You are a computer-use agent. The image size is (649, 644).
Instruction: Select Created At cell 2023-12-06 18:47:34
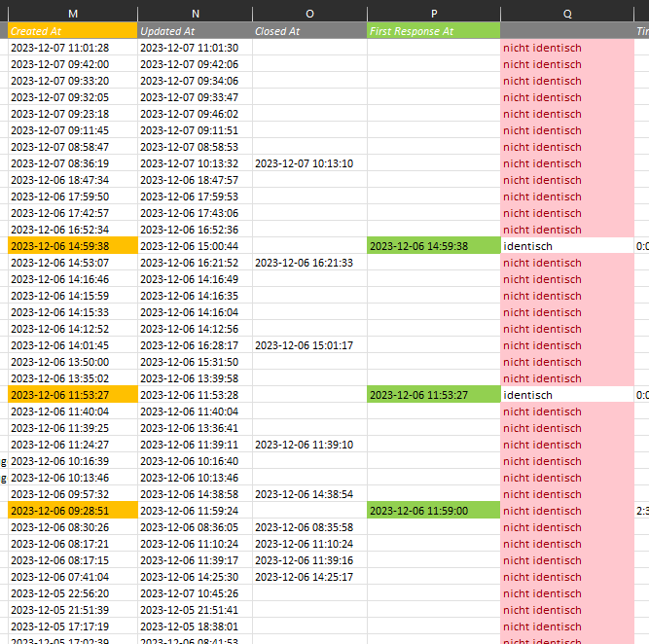pyautogui.click(x=73, y=180)
